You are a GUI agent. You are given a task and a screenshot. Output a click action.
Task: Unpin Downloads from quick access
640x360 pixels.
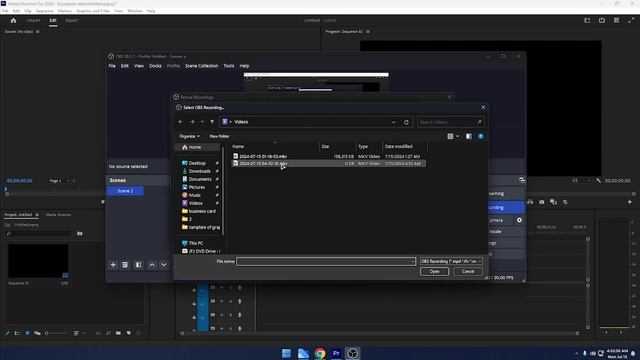[x=217, y=171]
